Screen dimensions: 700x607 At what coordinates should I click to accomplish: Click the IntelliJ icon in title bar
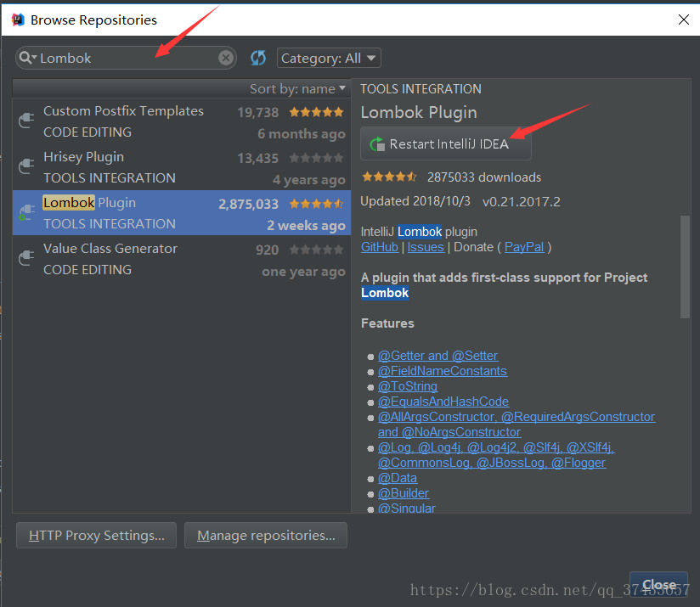[x=17, y=20]
